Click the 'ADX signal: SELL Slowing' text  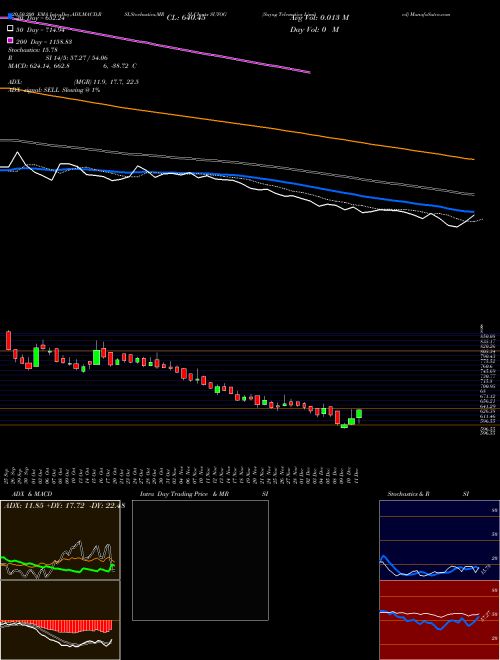(x=48, y=90)
